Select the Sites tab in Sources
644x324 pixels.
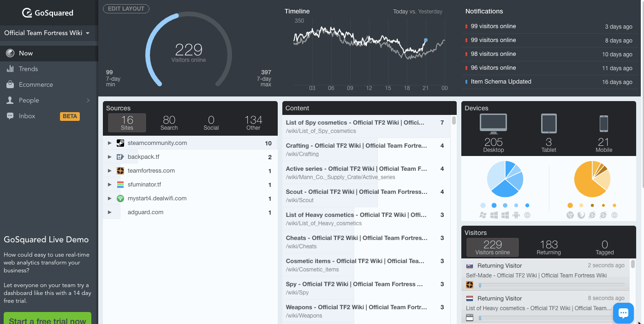click(x=127, y=123)
